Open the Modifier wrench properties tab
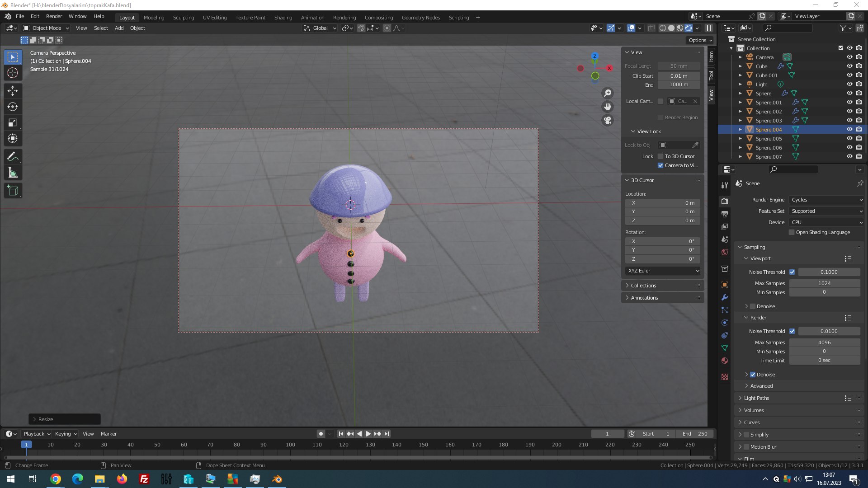The height and width of the screenshot is (488, 868). pos(725,297)
